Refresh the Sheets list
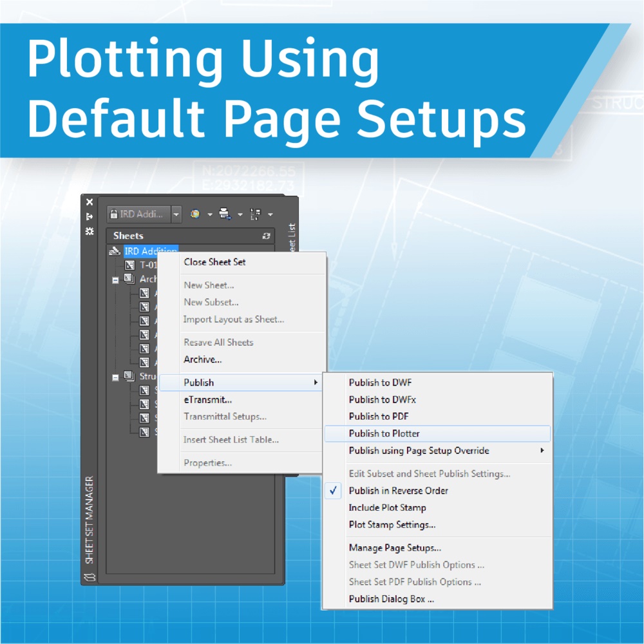 [x=266, y=236]
